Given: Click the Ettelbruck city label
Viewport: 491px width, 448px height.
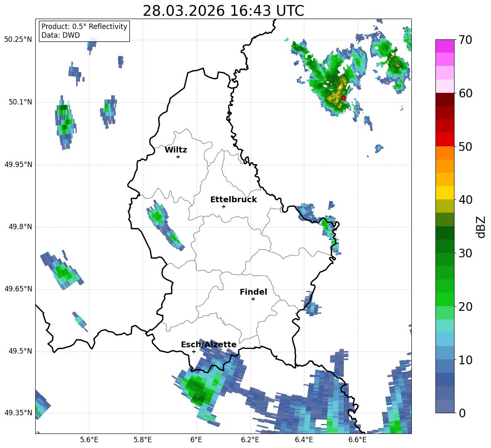Looking at the screenshot, I should 233,200.
